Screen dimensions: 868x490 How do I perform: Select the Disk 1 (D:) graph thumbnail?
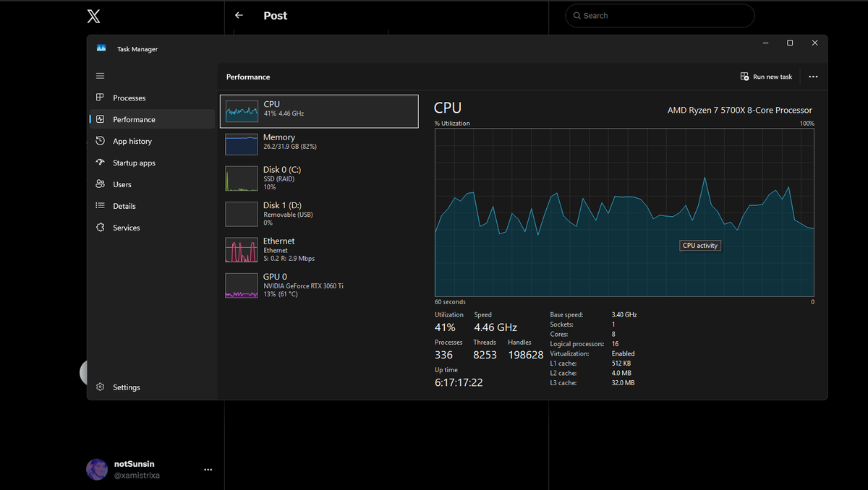point(242,214)
